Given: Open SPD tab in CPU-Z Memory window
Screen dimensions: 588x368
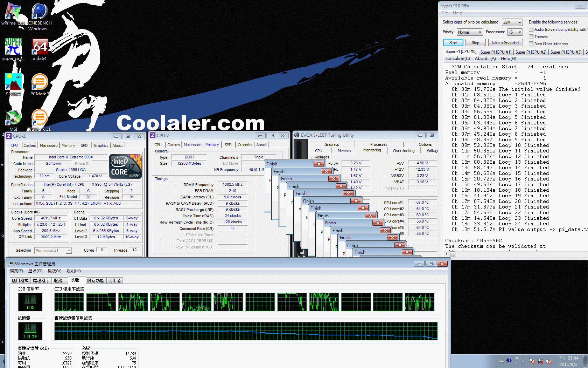Looking at the screenshot, I should (228, 145).
